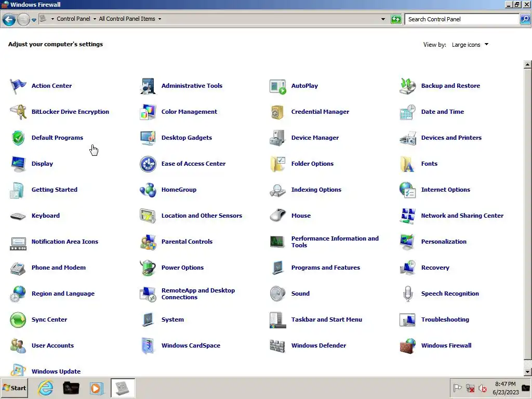This screenshot has height=399, width=532.
Task: Open the Internet Options globe icon
Action: 407,190
